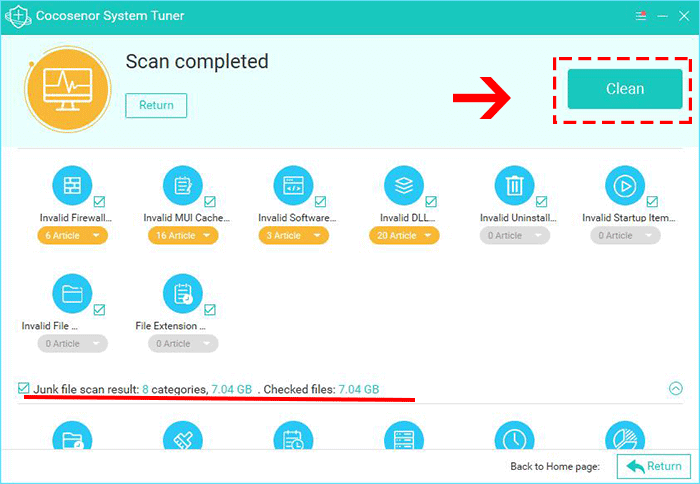Click the junk category brush icon
700x484 pixels.
(x=183, y=435)
